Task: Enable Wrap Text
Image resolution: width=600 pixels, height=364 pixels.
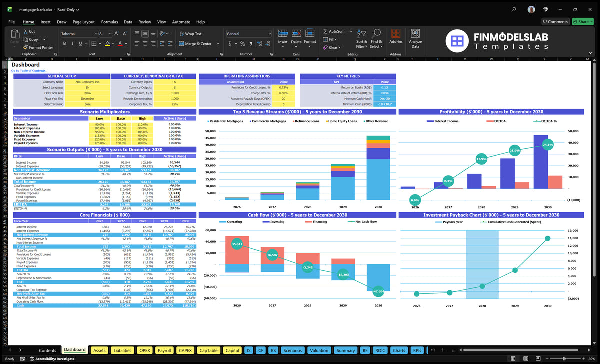Action: point(190,34)
